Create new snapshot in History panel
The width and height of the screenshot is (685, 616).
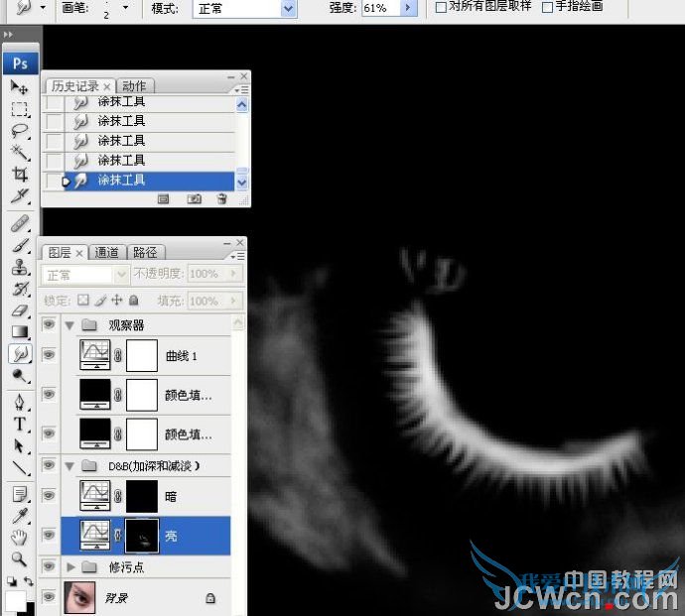194,199
